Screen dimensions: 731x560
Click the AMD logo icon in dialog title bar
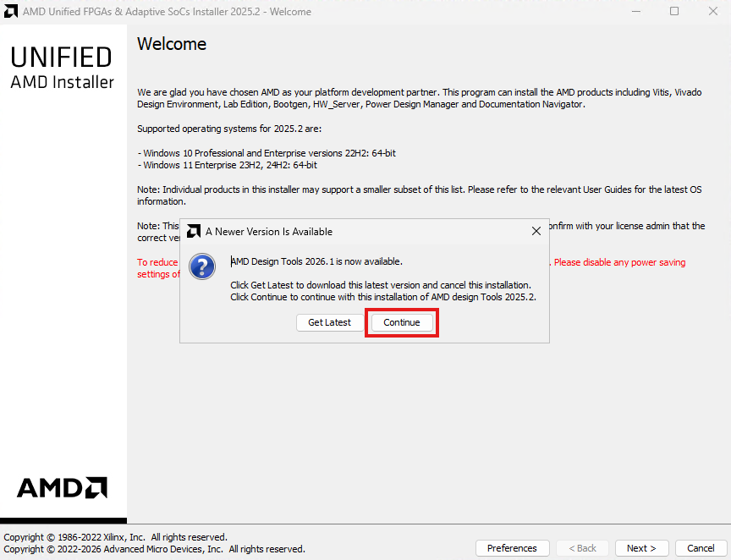tap(194, 231)
